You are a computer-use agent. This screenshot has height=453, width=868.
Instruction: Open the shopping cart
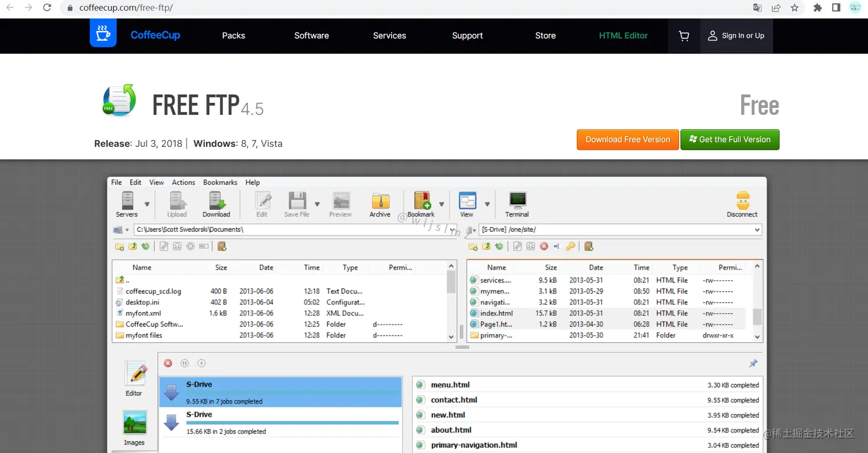(x=684, y=36)
